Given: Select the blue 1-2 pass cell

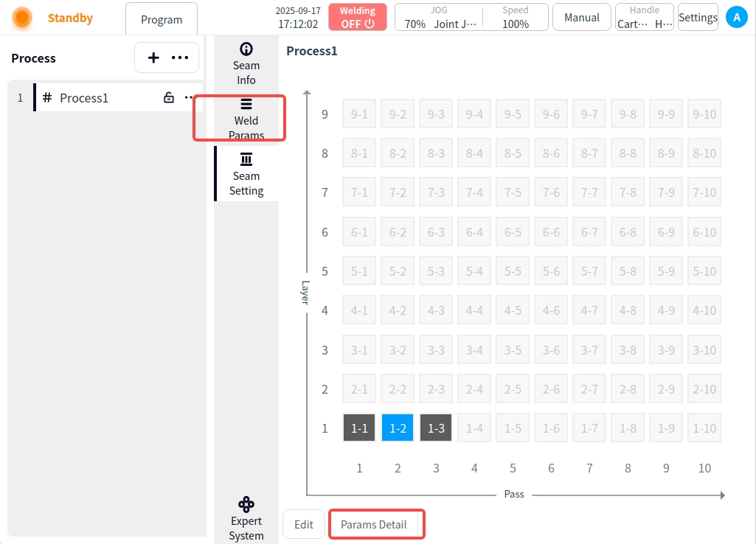Looking at the screenshot, I should [398, 428].
